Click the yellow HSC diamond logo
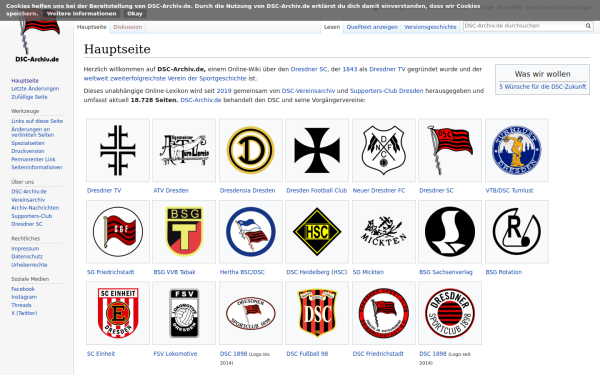 coord(317,232)
